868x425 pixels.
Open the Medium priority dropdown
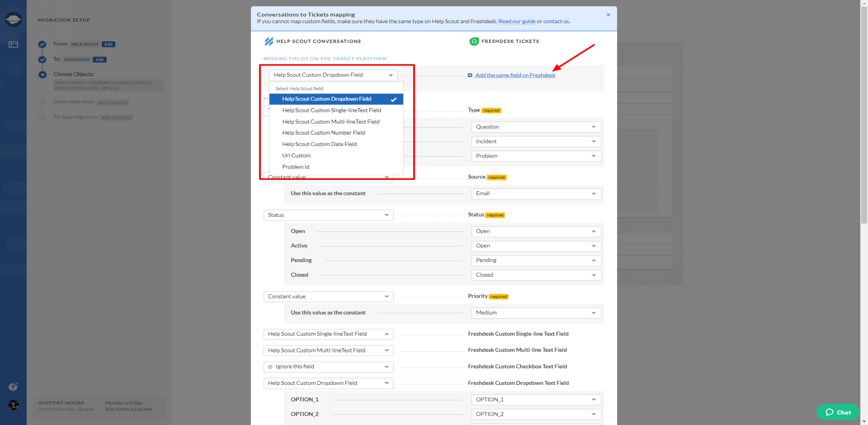[536, 313]
